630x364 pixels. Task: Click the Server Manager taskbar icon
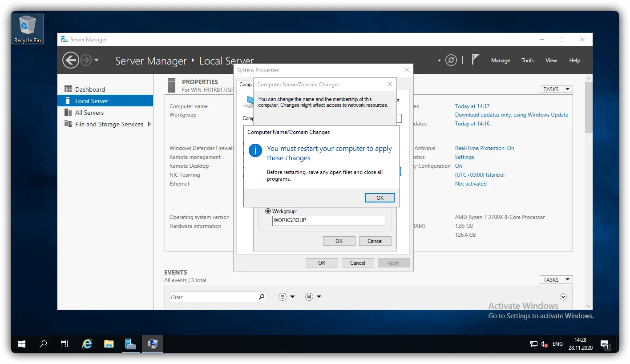[130, 344]
